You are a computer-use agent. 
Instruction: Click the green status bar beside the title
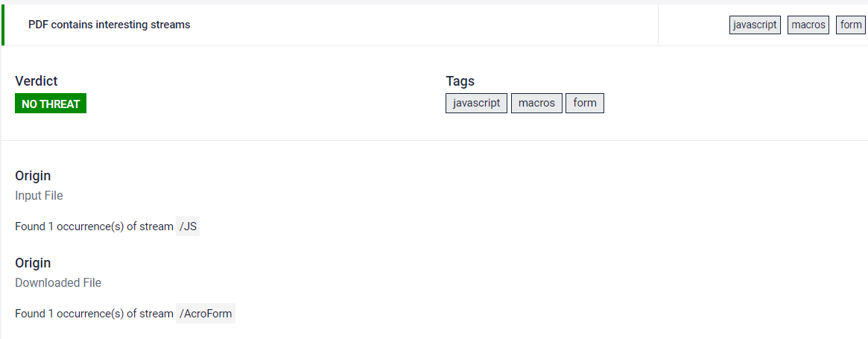[3, 25]
